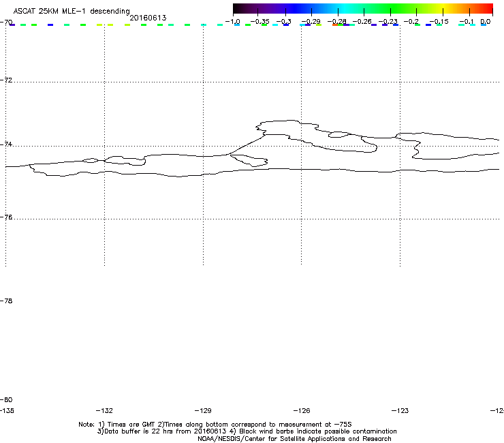This screenshot has width=504, height=443.
Task: Click the NOAA/NESDIS Center for Satellite Applications credit
Action: [x=294, y=439]
